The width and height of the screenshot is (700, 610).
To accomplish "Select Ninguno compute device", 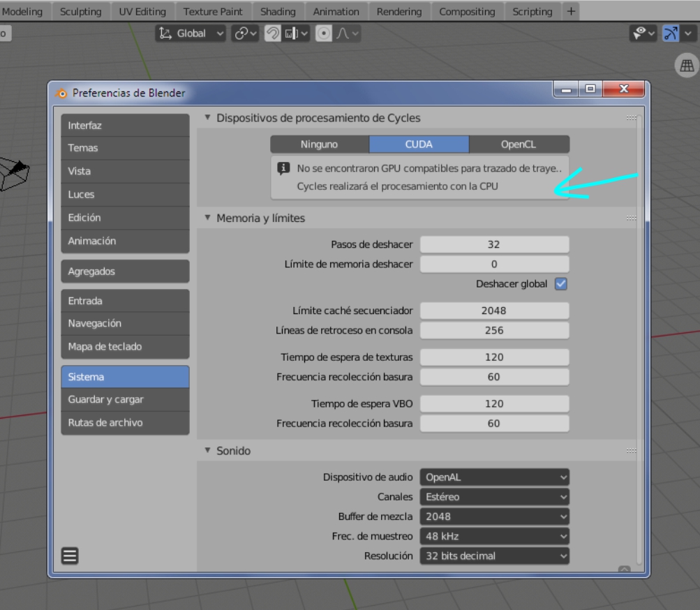I will tap(319, 144).
